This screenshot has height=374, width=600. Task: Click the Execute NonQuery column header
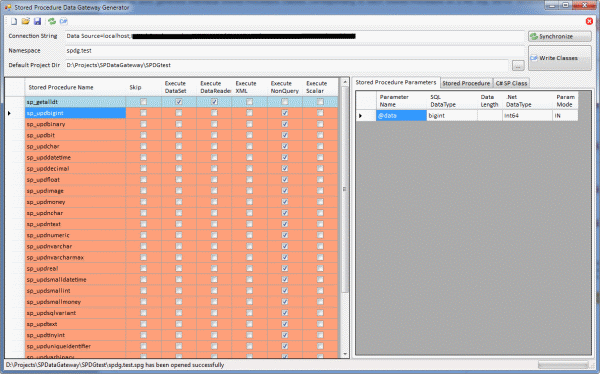pyautogui.click(x=285, y=87)
